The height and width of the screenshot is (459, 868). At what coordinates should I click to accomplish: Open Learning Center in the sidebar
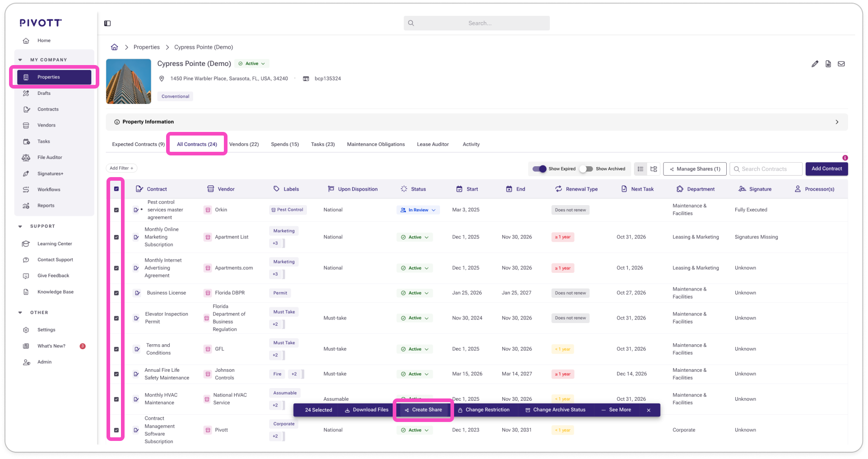tap(55, 244)
